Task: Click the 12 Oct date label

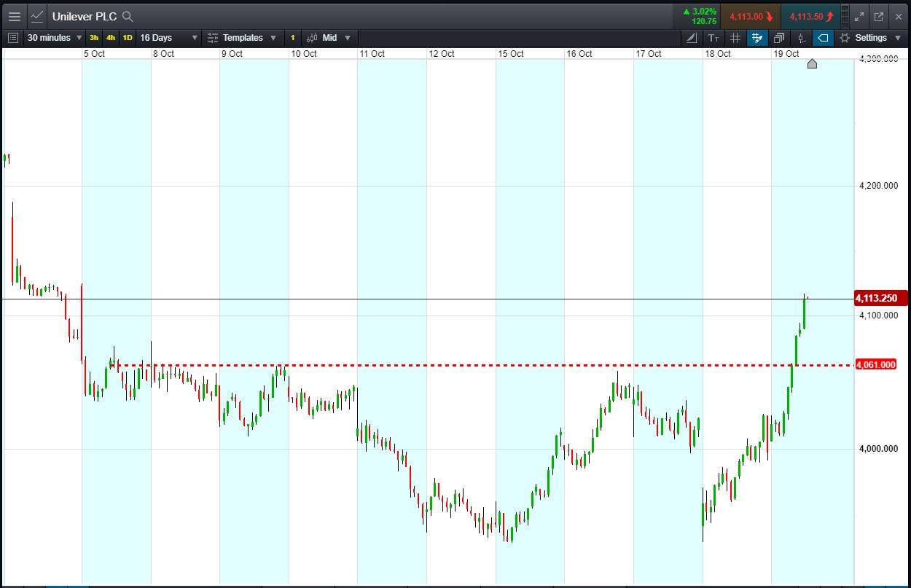Action: click(442, 54)
